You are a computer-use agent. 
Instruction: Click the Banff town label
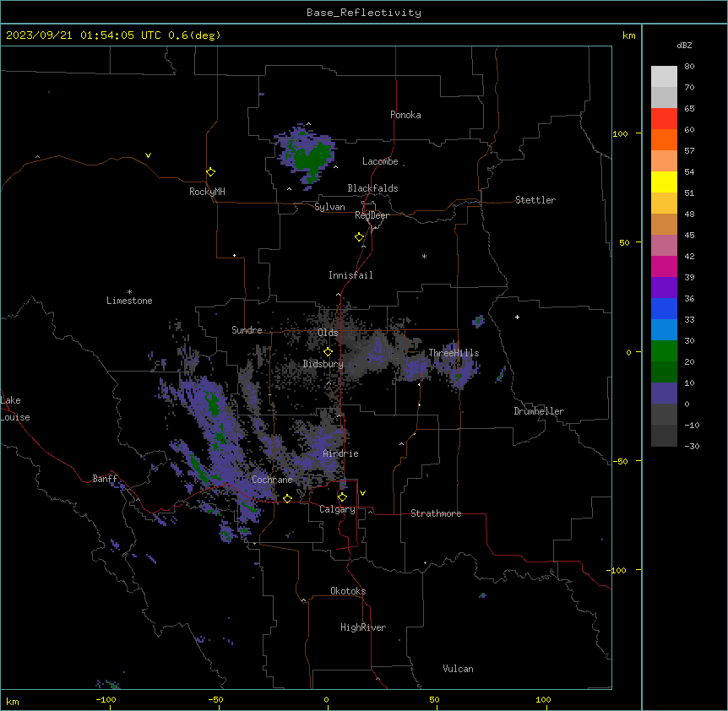(x=105, y=479)
